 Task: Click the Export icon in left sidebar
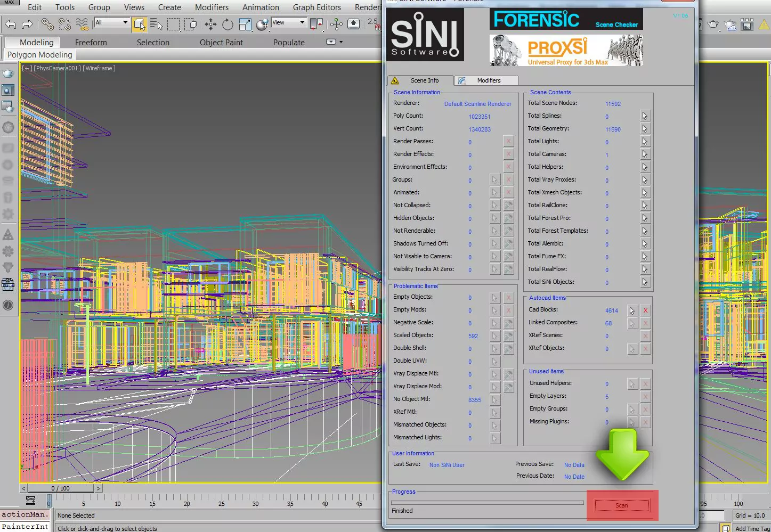click(x=8, y=284)
